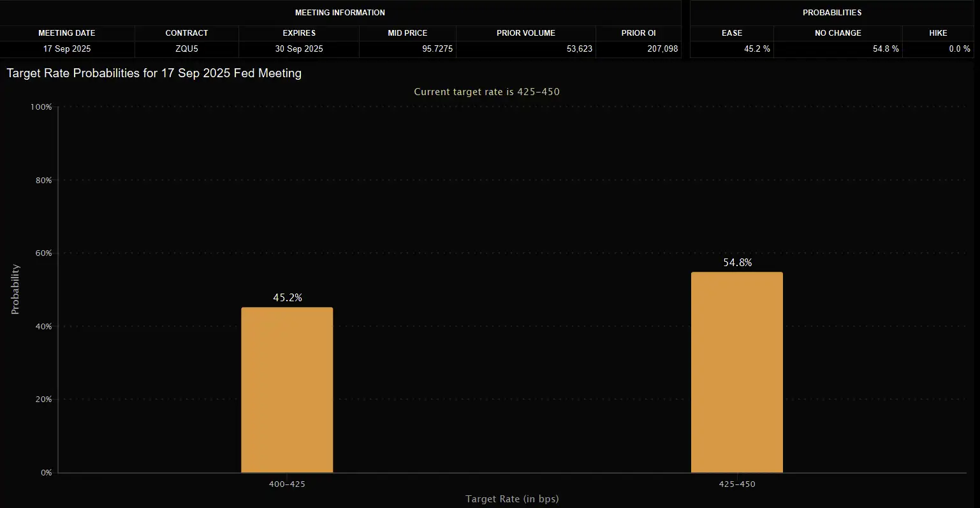Select the 'Current target rate is 425-450' subtitle

pyautogui.click(x=486, y=92)
